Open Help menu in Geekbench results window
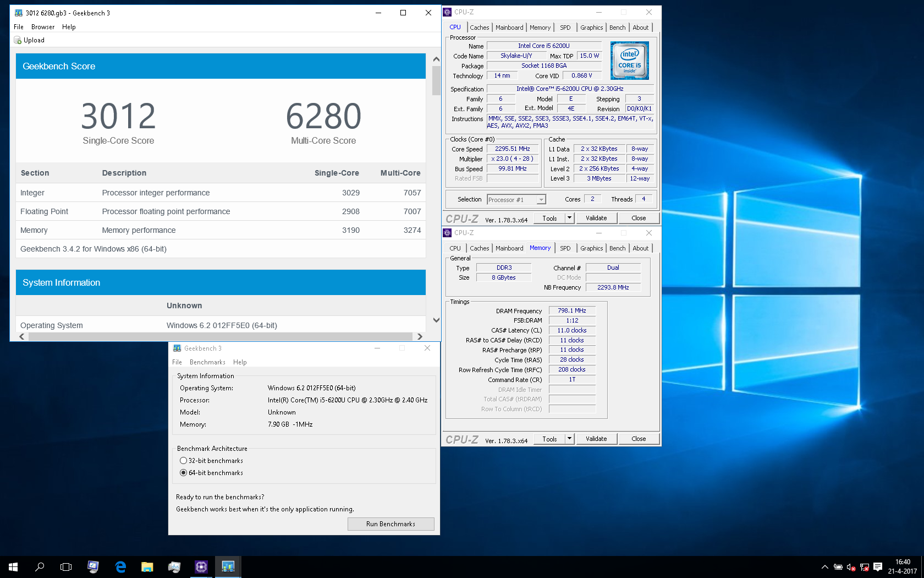Screen dimensions: 924x578 69,27
